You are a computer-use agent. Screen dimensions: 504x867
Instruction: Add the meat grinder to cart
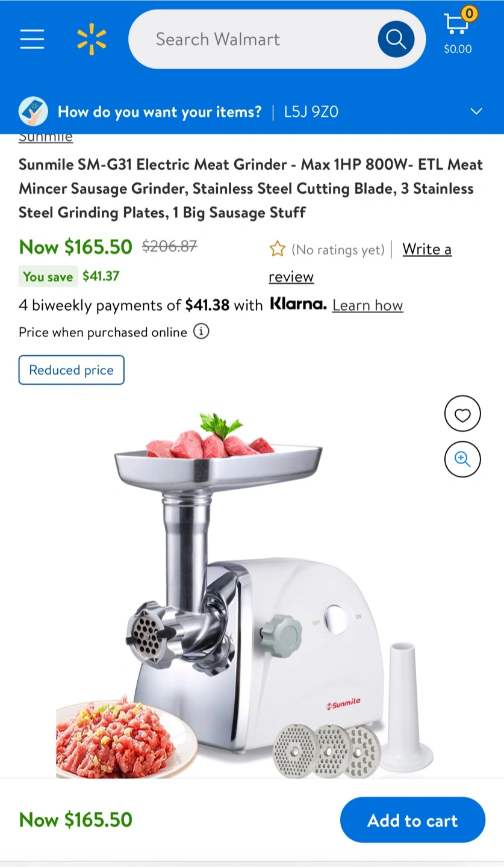[412, 820]
